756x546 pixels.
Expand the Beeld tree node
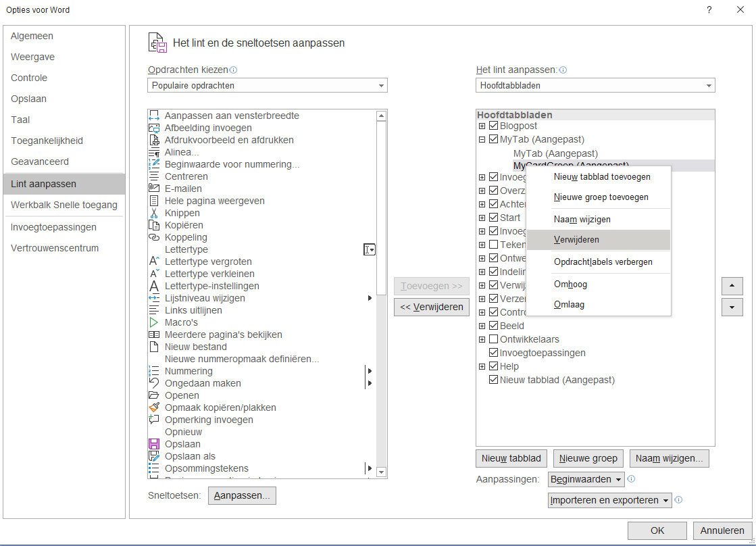coord(482,326)
